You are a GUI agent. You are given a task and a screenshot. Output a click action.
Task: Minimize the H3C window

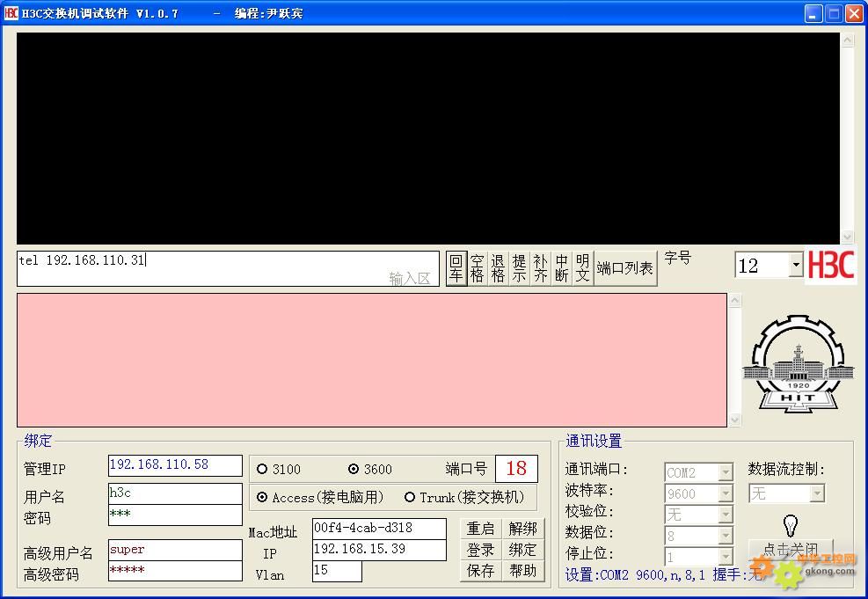(813, 13)
